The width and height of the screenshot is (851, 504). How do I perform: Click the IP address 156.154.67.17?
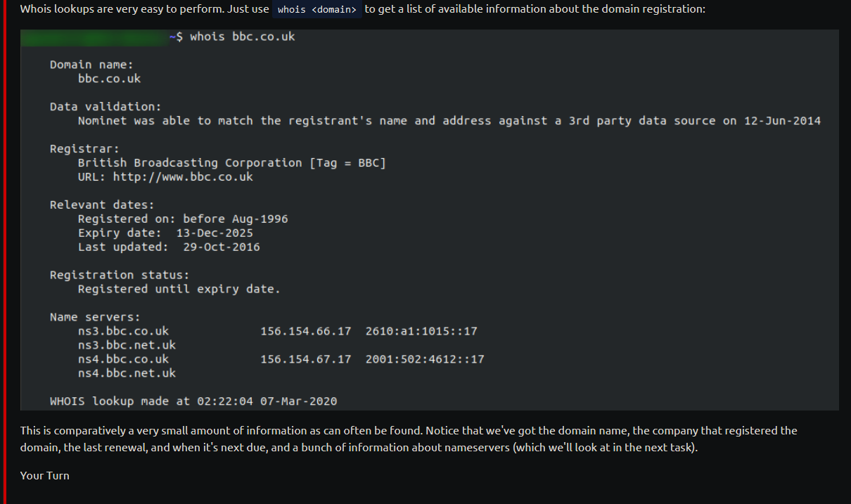306,359
